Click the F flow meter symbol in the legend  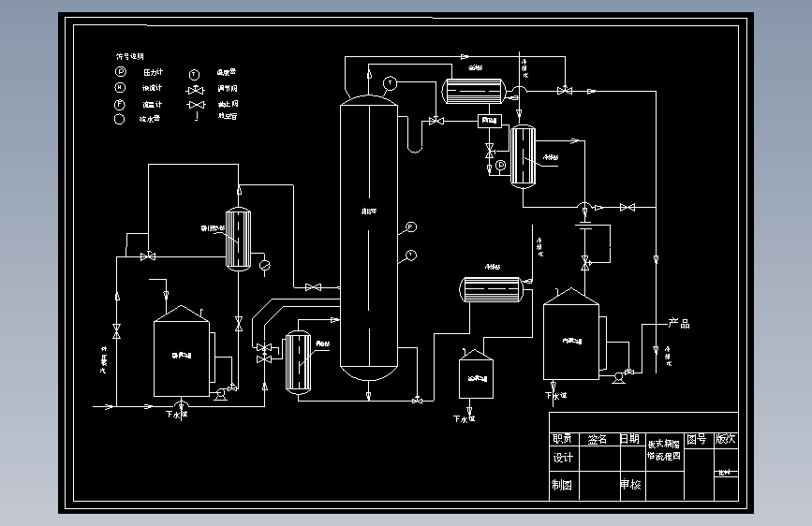(119, 104)
